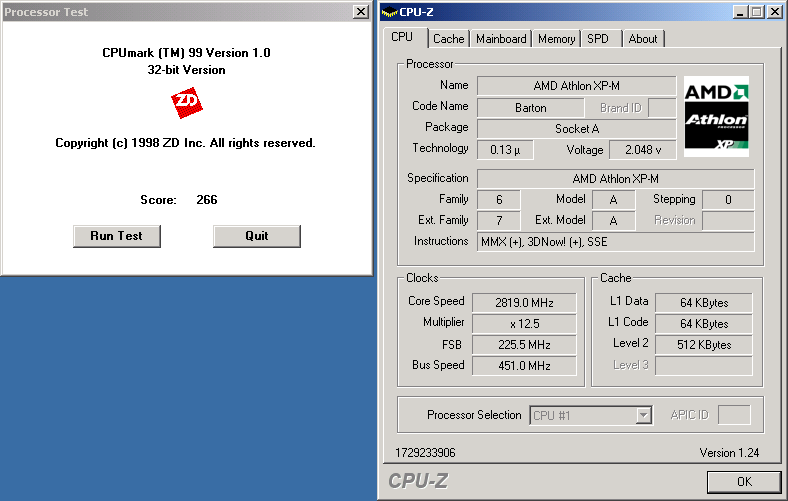
Task: Click the empty Revision field
Action: click(728, 221)
